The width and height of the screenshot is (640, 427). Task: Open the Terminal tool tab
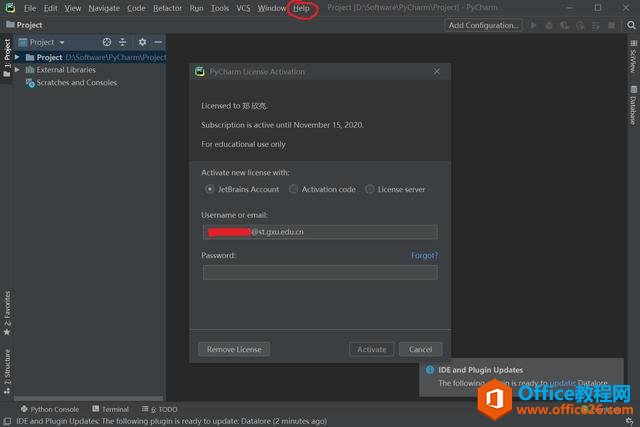[x=110, y=409]
